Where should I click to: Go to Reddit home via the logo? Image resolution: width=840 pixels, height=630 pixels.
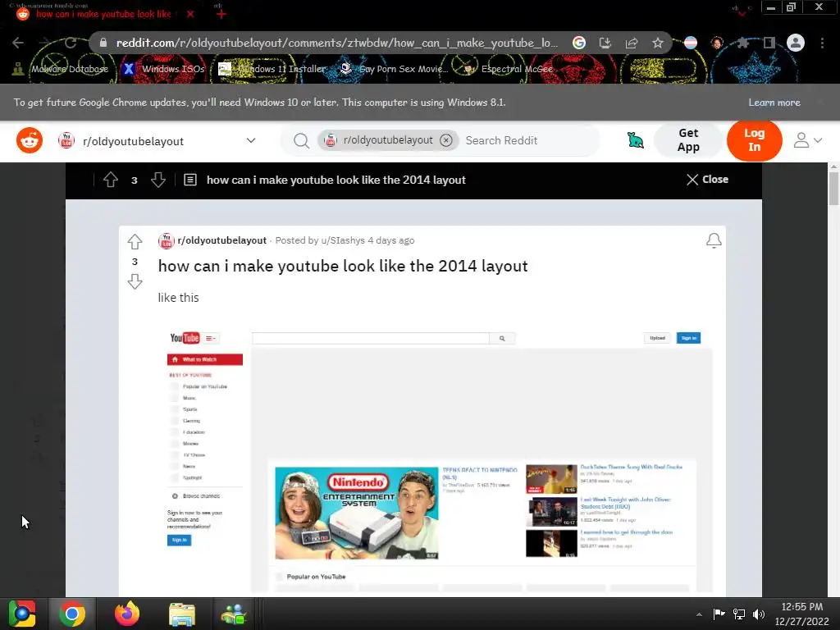pyautogui.click(x=30, y=140)
